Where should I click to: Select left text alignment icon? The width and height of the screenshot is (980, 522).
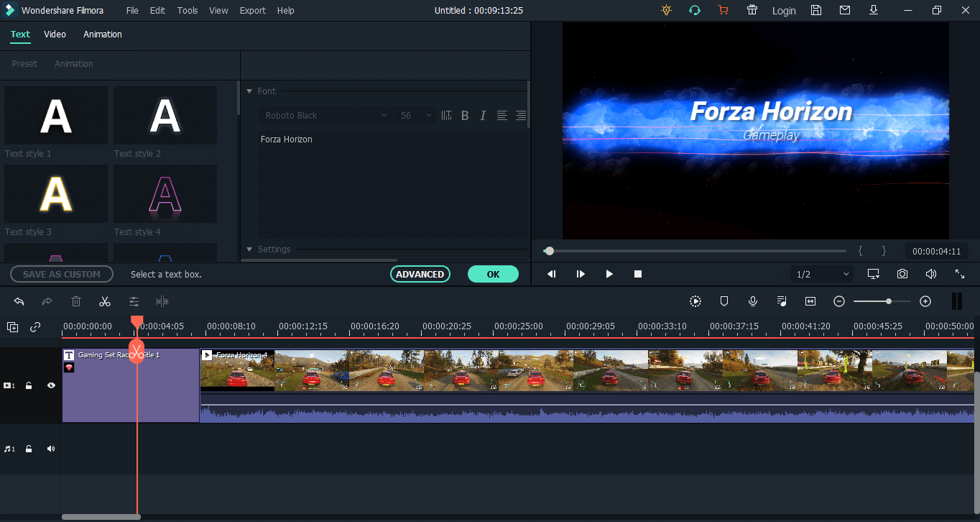502,115
